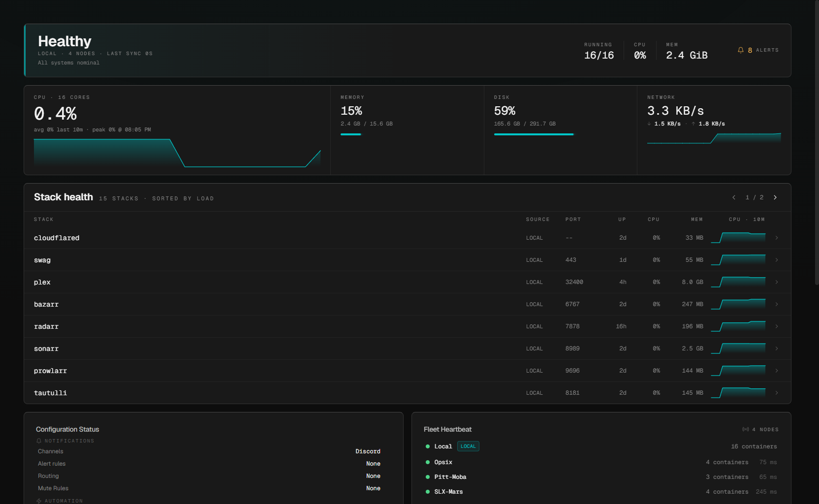This screenshot has height=504, width=819.
Task: Click the Automation icon in Configuration Status
Action: pyautogui.click(x=39, y=501)
